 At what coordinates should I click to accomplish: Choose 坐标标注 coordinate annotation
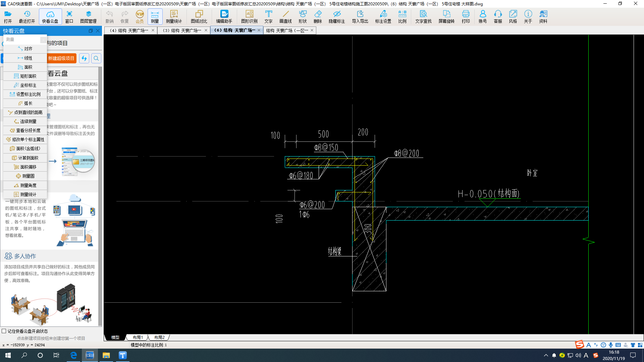pos(25,85)
